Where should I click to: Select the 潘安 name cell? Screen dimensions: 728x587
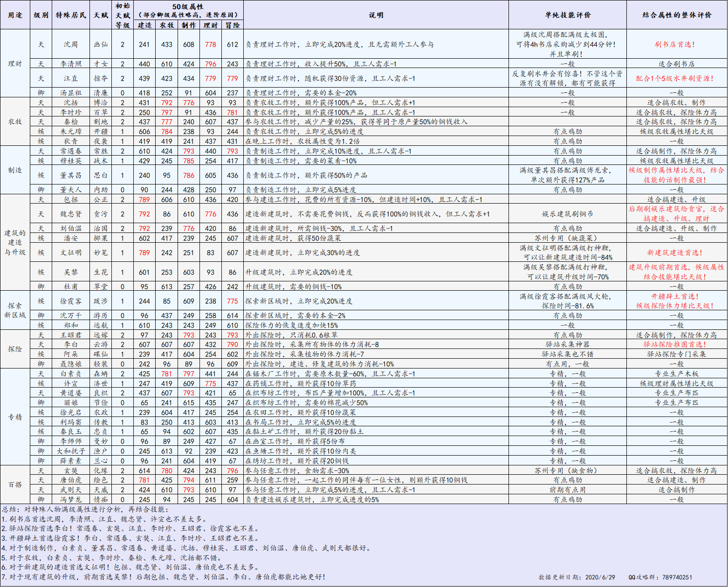[x=71, y=238]
